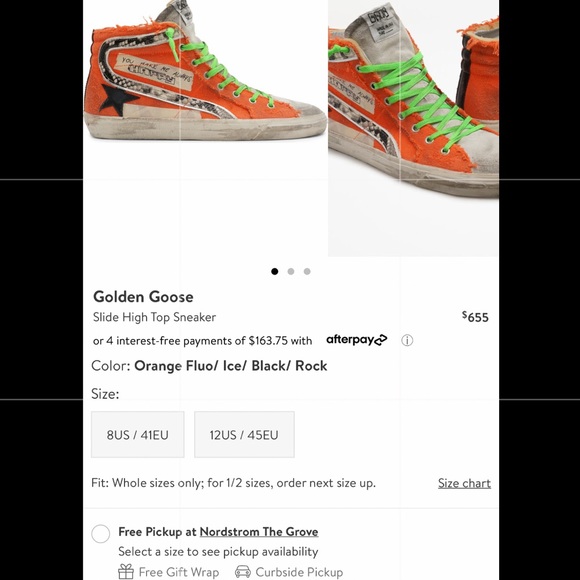Open the Size chart link
Image resolution: width=580 pixels, height=580 pixels.
click(464, 483)
